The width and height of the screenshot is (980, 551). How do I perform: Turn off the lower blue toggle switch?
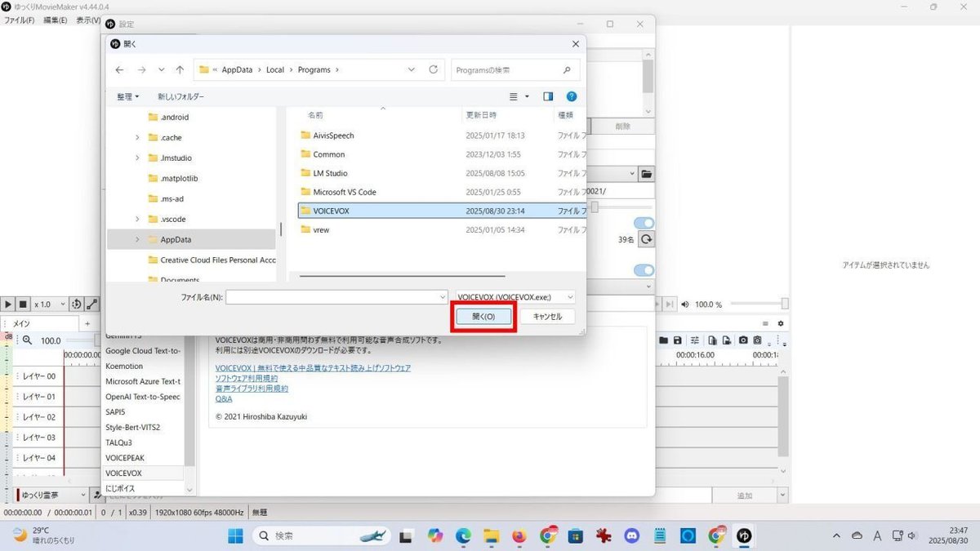point(644,269)
